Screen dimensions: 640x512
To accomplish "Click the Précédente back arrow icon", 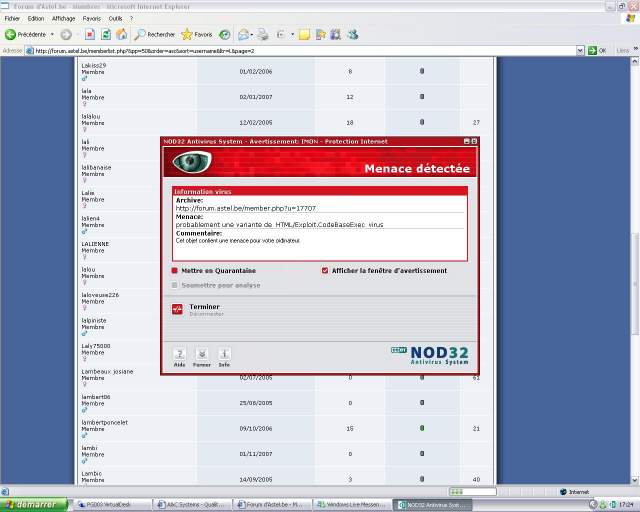I will [11, 34].
